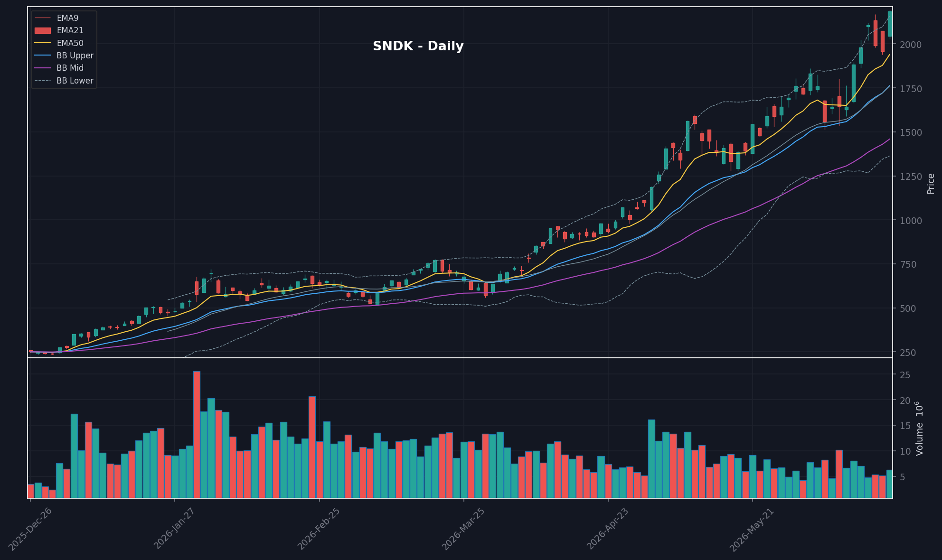942x560 pixels.
Task: Click the 2026-Mar-25 date axis label
Action: 464,529
